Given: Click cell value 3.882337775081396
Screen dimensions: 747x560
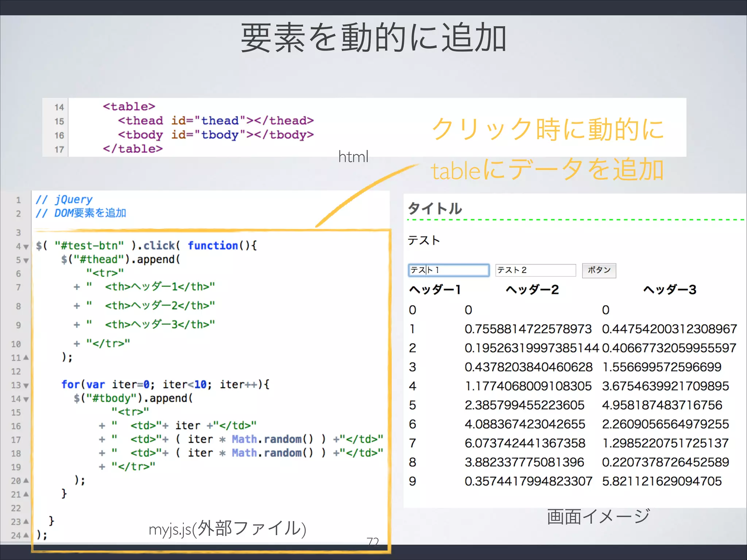Looking at the screenshot, I should pyautogui.click(x=524, y=462).
